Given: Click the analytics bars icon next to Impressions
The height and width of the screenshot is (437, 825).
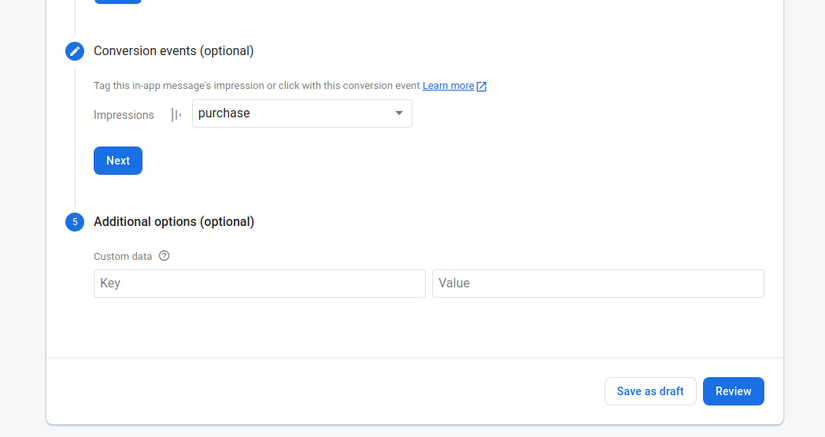Looking at the screenshot, I should [176, 115].
